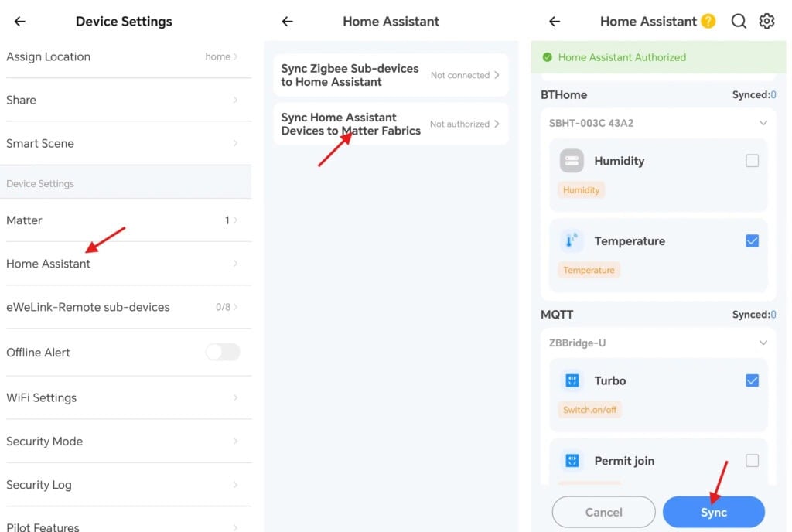Select Sync Zigbee Sub-devices to Home Assistant

coord(391,74)
